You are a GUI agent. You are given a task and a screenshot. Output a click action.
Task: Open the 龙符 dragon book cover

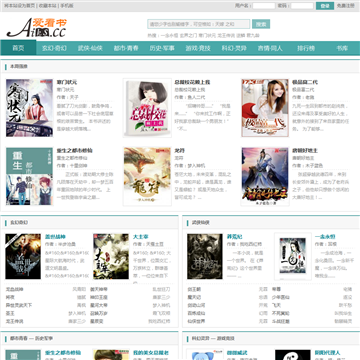tap(147, 176)
